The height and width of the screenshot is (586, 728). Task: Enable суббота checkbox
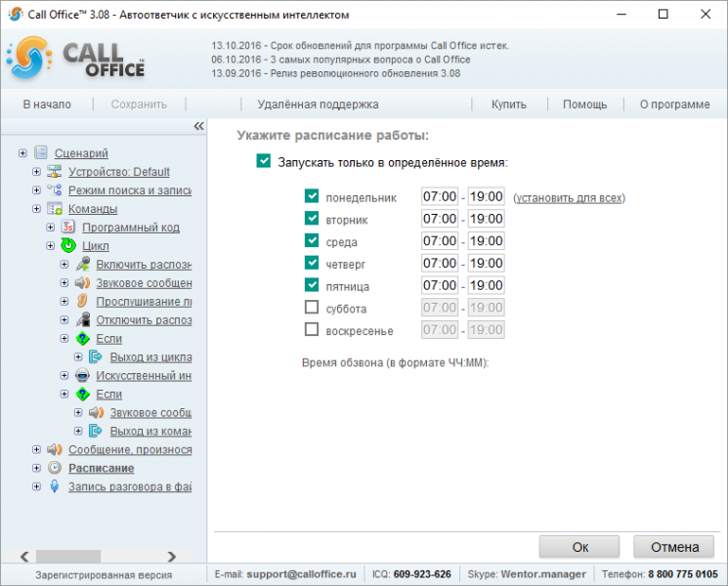tap(312, 307)
